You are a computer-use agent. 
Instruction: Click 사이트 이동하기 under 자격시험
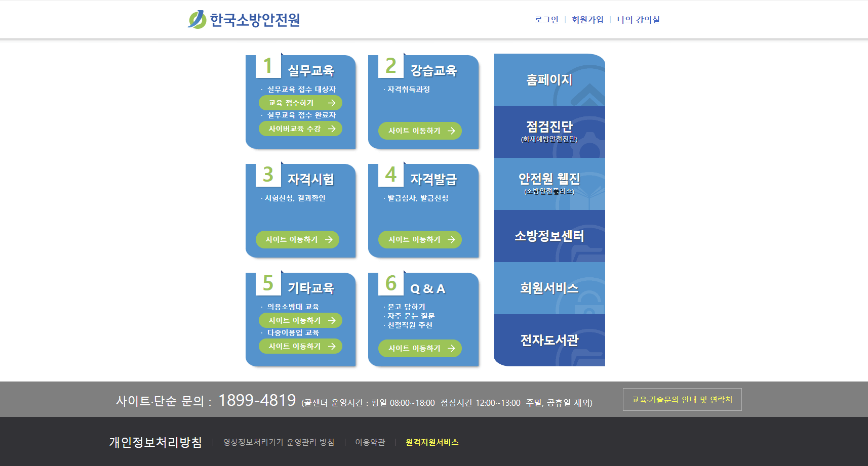[297, 239]
